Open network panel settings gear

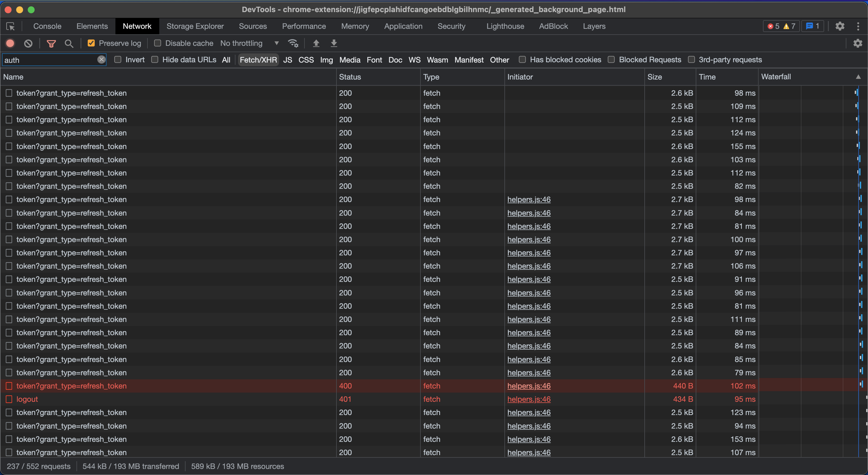[x=857, y=43]
